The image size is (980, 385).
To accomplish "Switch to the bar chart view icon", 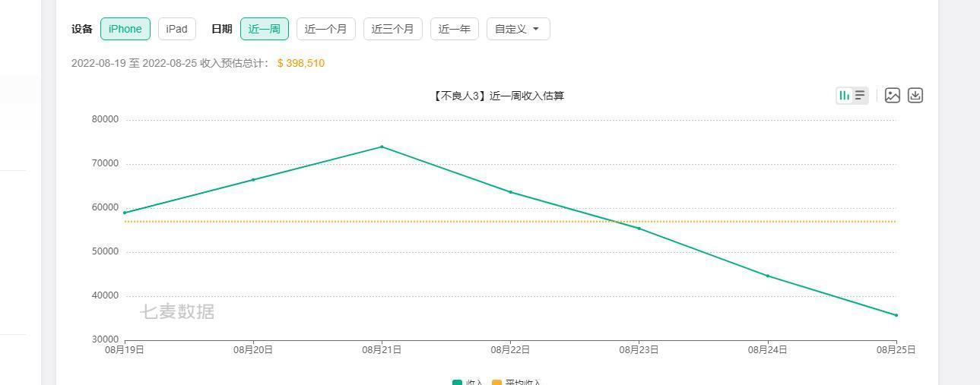I will [844, 96].
